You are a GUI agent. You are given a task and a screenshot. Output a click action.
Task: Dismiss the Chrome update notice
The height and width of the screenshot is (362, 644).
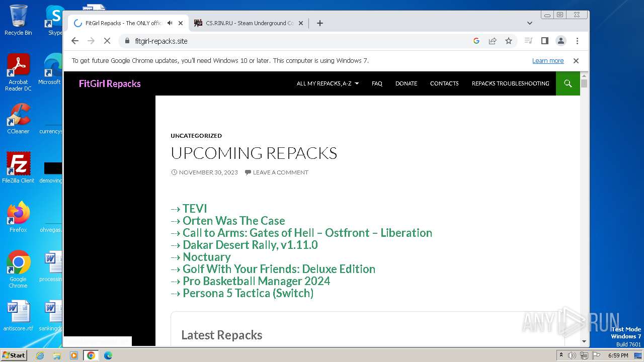click(576, 61)
